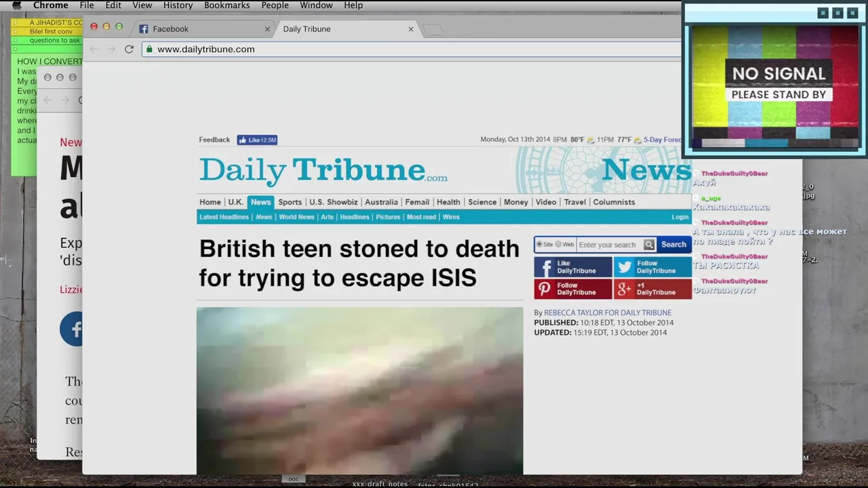The width and height of the screenshot is (868, 488).
Task: Open the History menu
Action: tap(178, 5)
